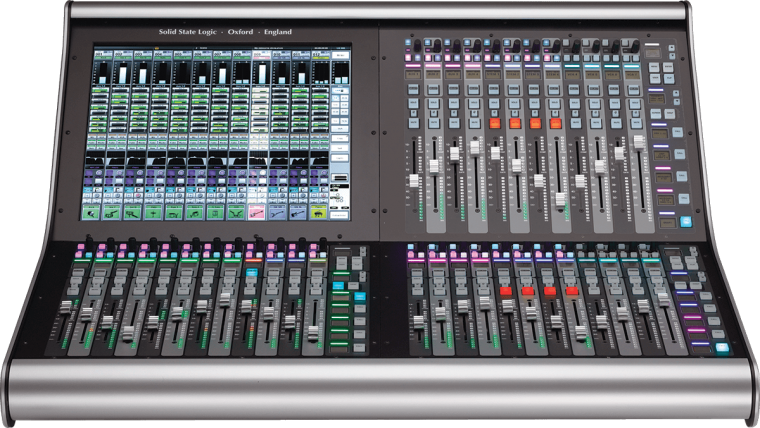
Task: Tap channel 008 instrument icon on touchscreen
Action: (x=236, y=212)
